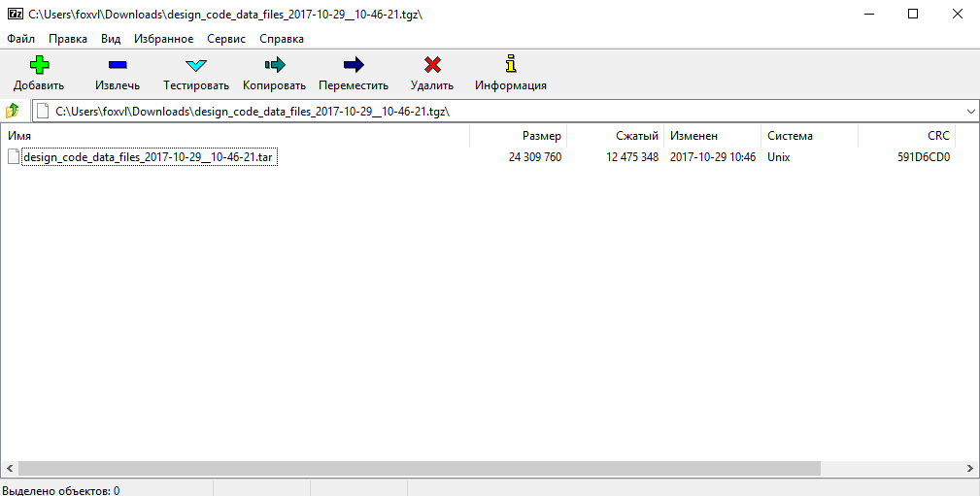Click the CRC value 591D6CD0
The image size is (980, 496).
pyautogui.click(x=924, y=157)
